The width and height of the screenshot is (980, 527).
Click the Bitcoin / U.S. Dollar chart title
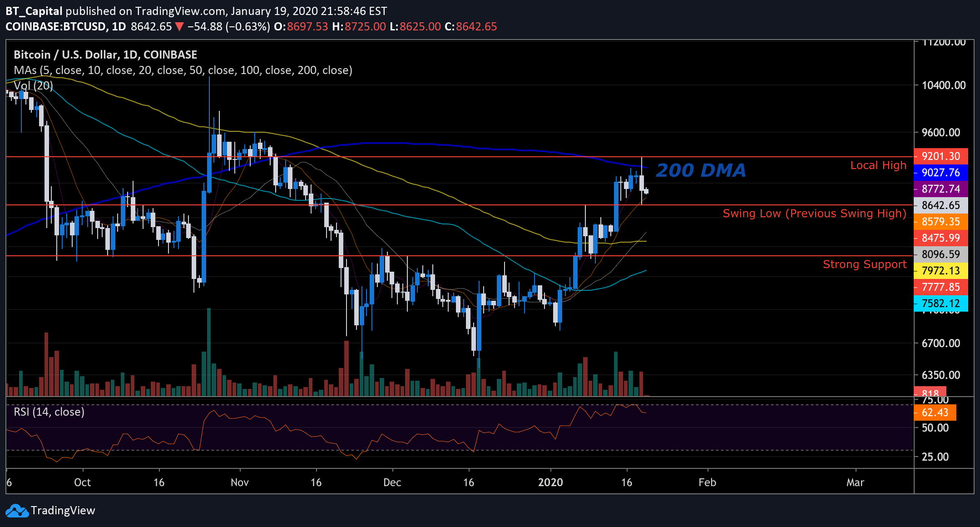pyautogui.click(x=105, y=55)
